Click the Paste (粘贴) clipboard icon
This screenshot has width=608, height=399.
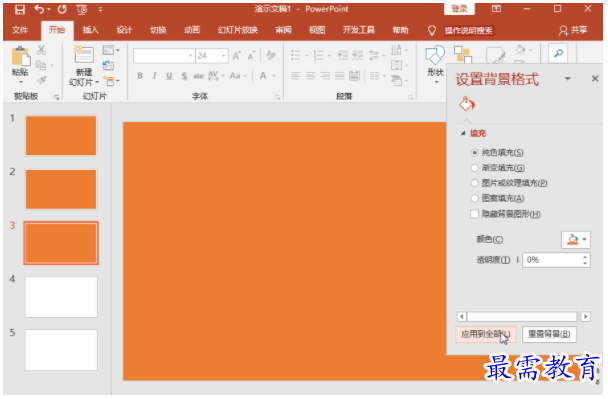[x=21, y=57]
